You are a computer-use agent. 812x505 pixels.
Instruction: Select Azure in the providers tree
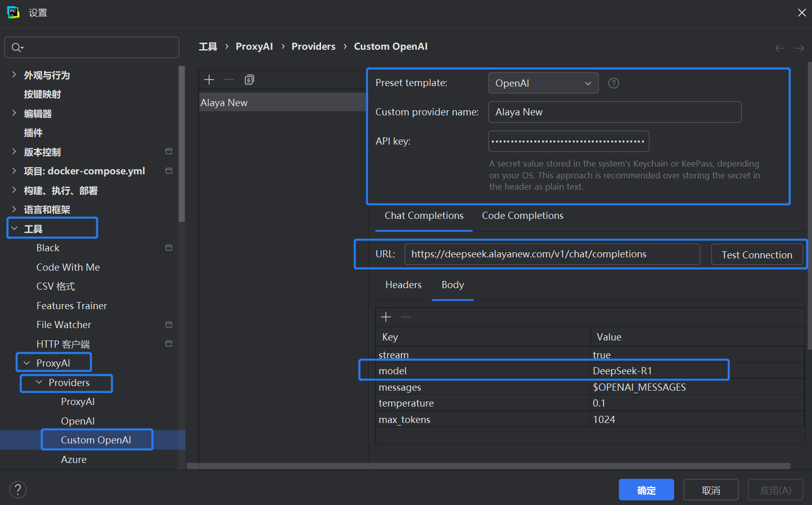tap(74, 459)
